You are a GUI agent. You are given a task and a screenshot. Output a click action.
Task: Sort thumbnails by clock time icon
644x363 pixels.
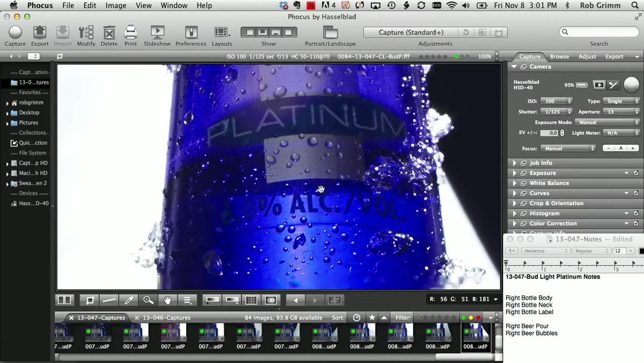tap(356, 318)
